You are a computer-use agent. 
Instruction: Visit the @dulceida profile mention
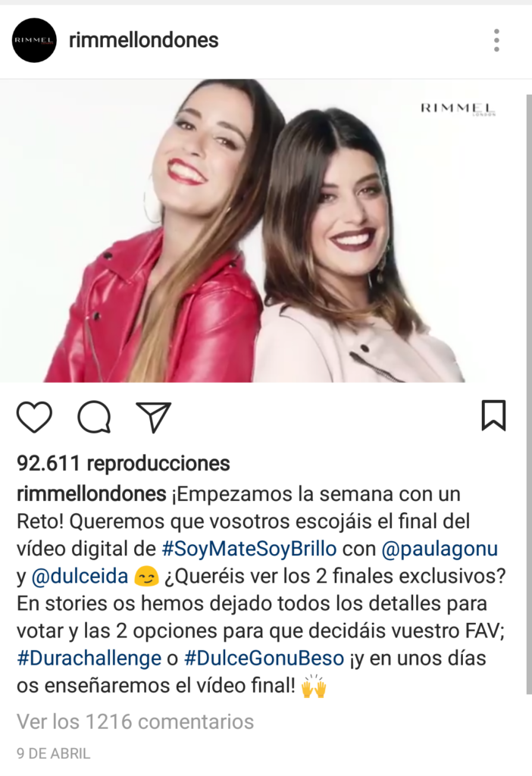click(80, 577)
